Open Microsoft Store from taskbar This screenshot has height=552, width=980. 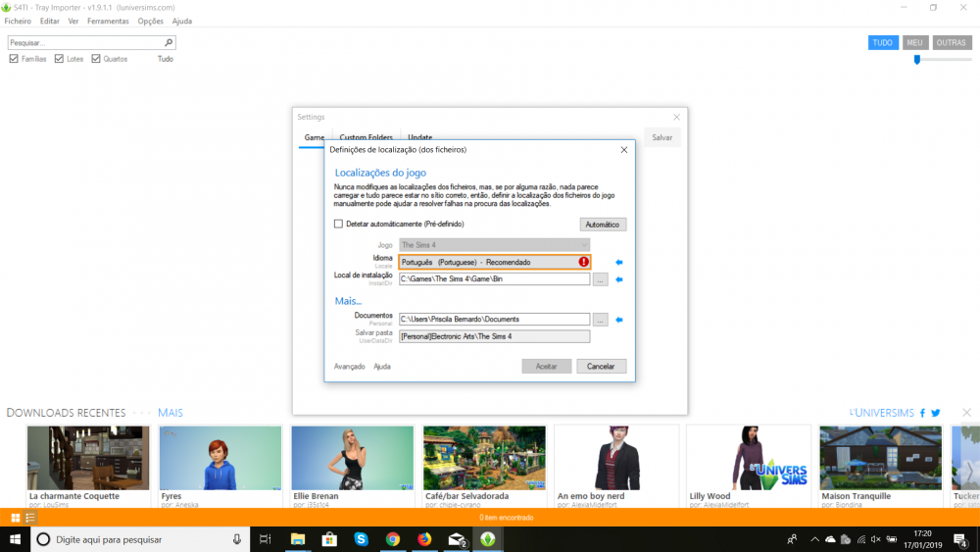coord(329,539)
